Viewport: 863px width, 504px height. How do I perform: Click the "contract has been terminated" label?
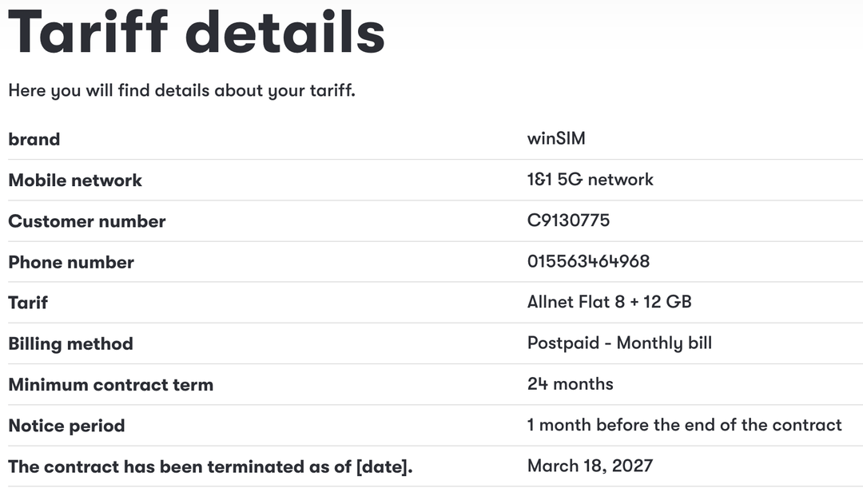[210, 466]
